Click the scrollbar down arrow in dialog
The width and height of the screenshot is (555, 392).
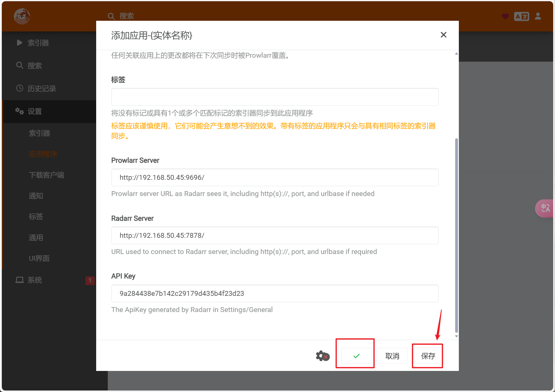click(456, 336)
